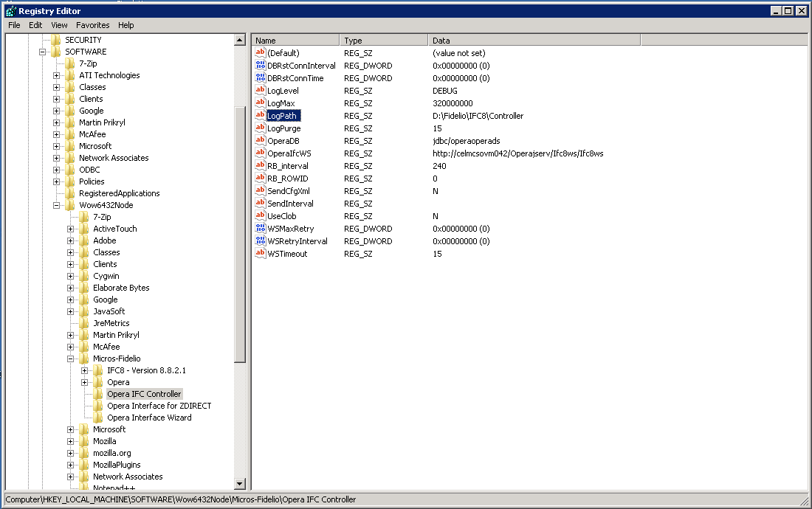
Task: Select the SendInterval value name
Action: coord(290,204)
